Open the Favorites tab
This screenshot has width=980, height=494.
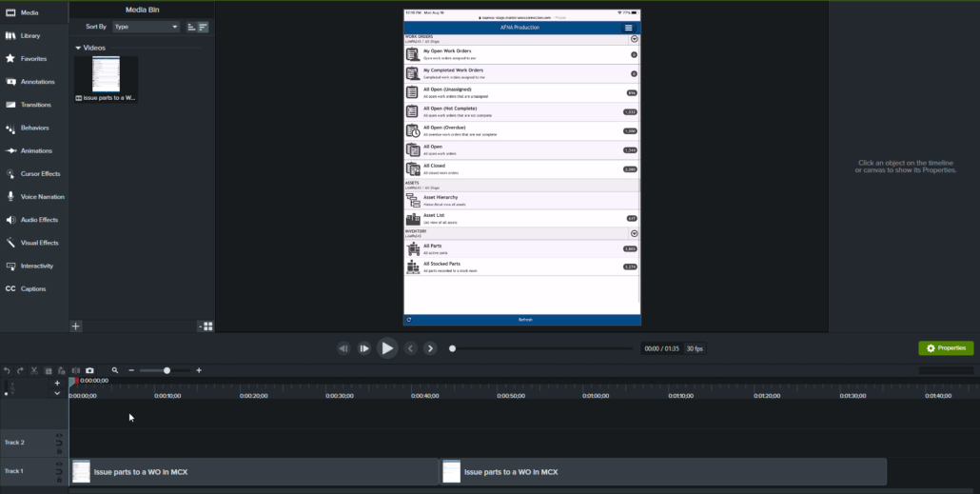[33, 59]
